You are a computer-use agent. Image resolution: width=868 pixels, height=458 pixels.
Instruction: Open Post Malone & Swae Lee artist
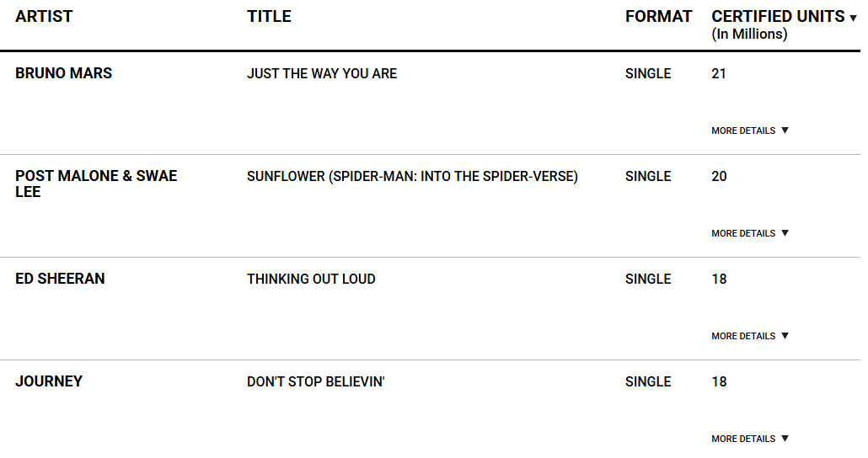click(96, 184)
